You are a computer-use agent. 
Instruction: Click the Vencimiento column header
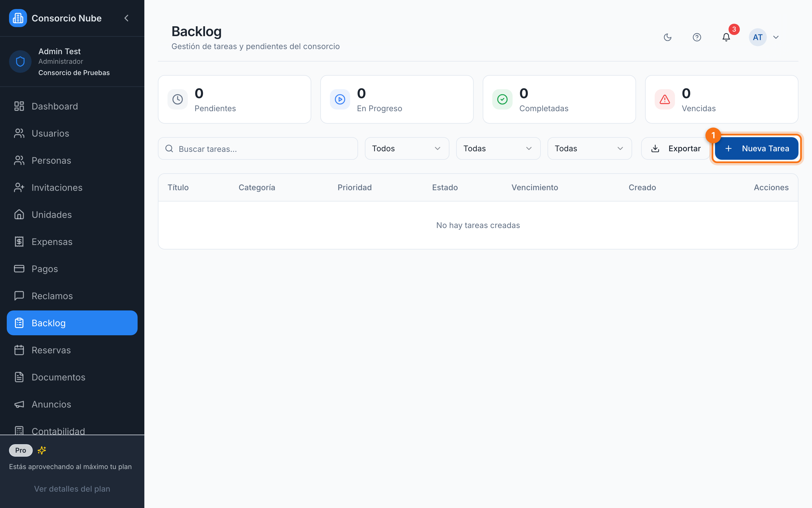(x=535, y=187)
